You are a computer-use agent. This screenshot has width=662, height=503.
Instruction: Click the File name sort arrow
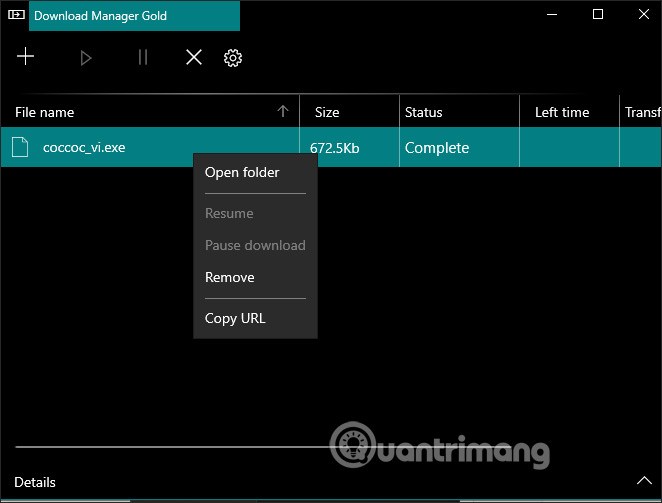283,111
